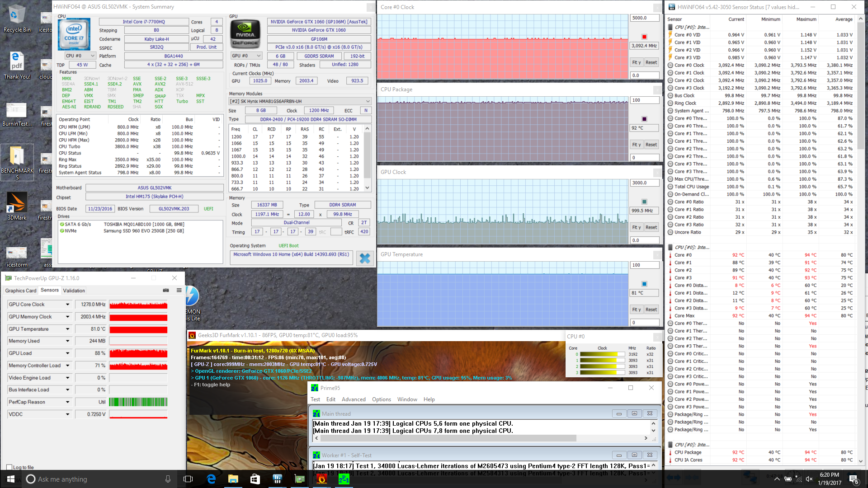Open the GPU Load sensor dropdown
The width and height of the screenshot is (868, 488).
(68, 353)
